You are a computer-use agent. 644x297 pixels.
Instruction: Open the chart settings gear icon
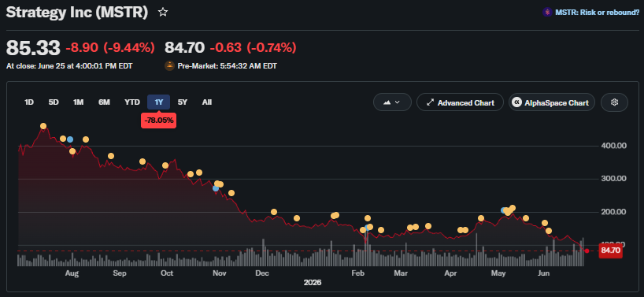point(614,102)
